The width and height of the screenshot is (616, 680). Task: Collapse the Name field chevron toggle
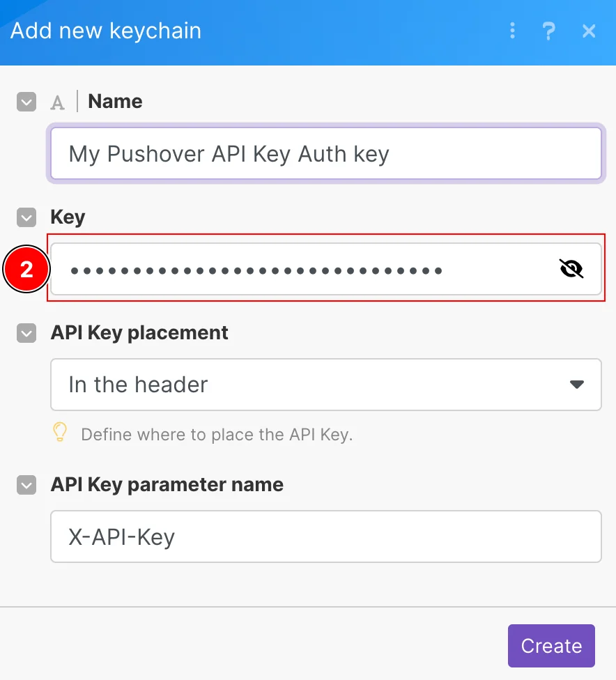pos(26,102)
